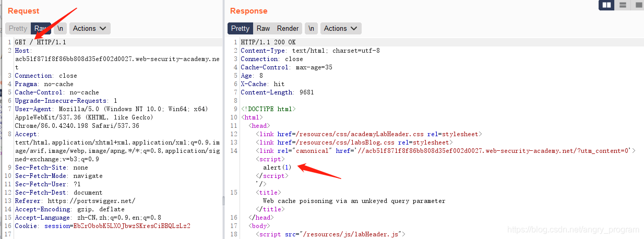Image resolution: width=644 pixels, height=239 pixels.
Task: Click the Upgrade-Insecure-Requests header line
Action: pyautogui.click(x=66, y=101)
